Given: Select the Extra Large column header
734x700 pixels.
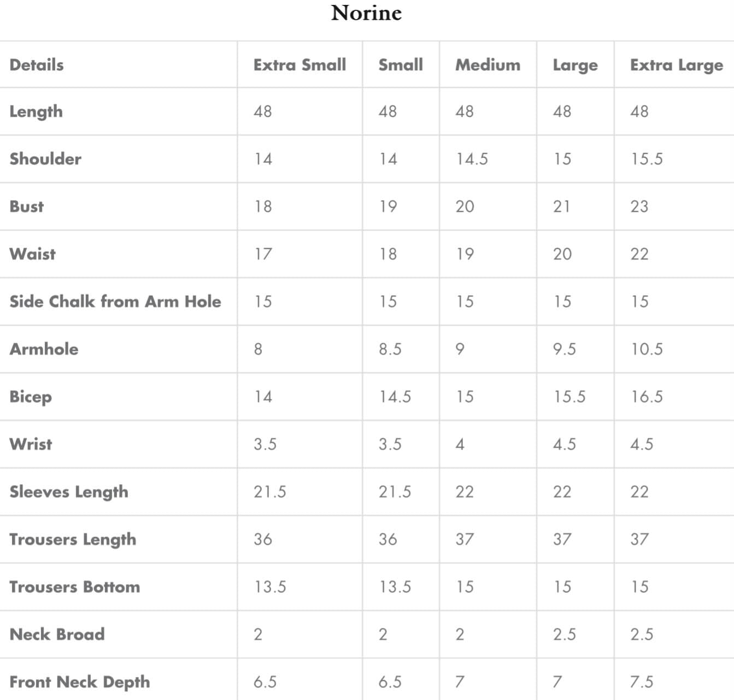Looking at the screenshot, I should click(x=676, y=65).
